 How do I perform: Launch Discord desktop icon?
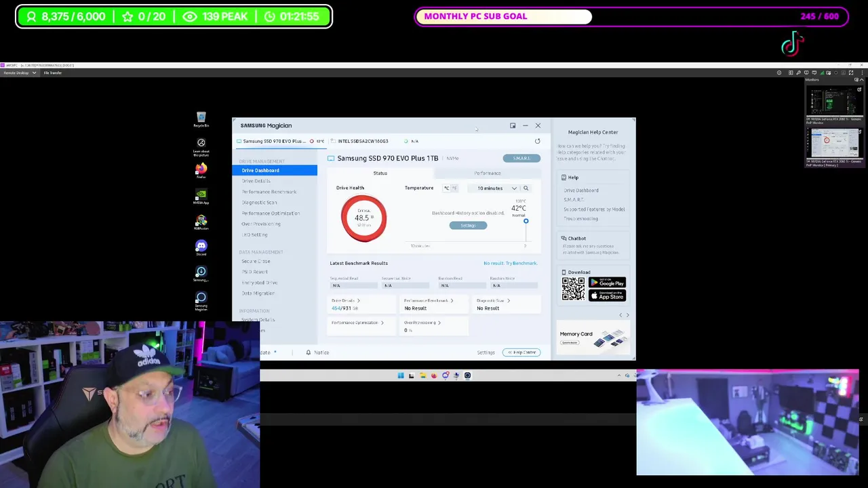pos(201,247)
